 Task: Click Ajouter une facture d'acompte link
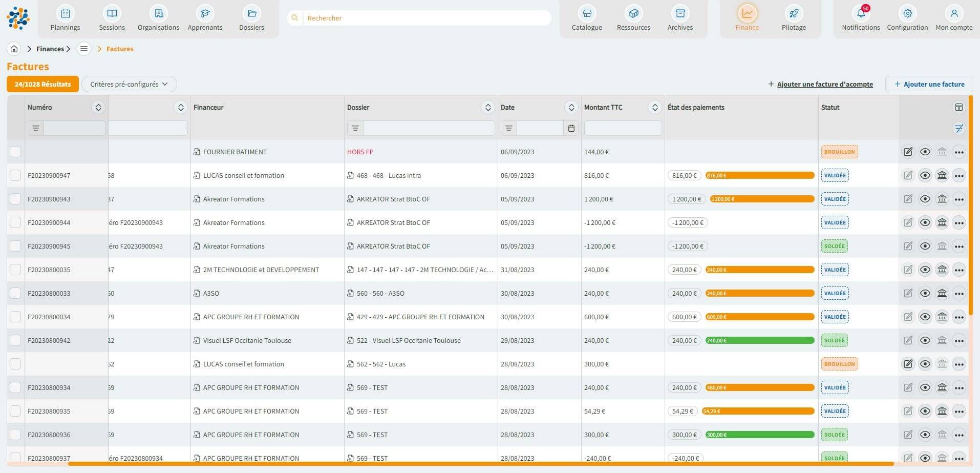pyautogui.click(x=820, y=84)
